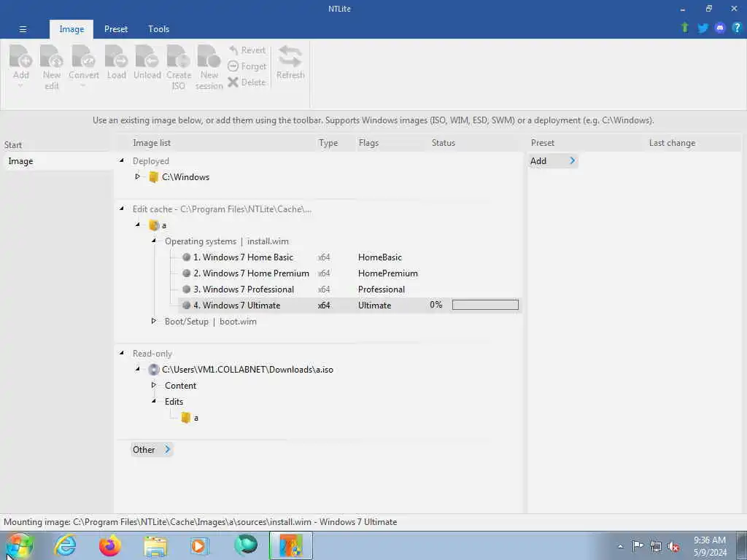747x560 pixels.
Task: Click the a.iso disc icon
Action: tap(153, 370)
